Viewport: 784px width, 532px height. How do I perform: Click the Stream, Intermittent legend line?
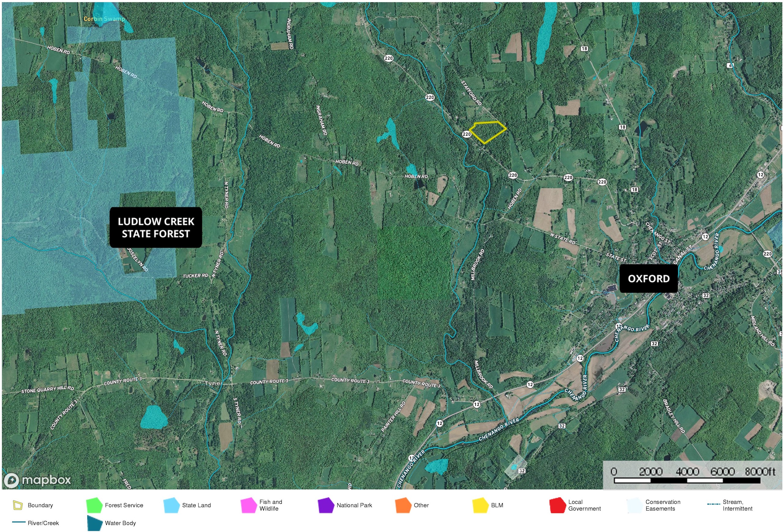[x=714, y=504]
